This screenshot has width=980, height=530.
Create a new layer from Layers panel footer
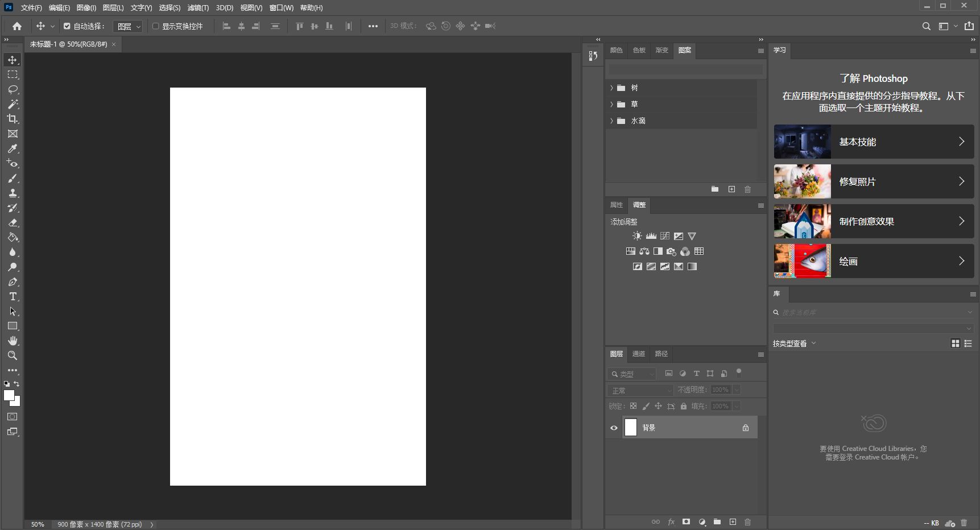(733, 521)
